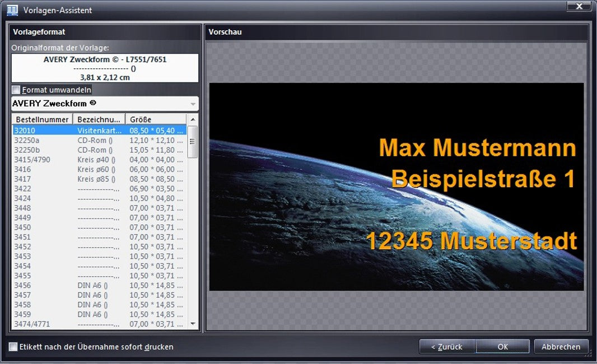Select the 3417 Kreis ø85 entry
The height and width of the screenshot is (364, 597).
99,179
